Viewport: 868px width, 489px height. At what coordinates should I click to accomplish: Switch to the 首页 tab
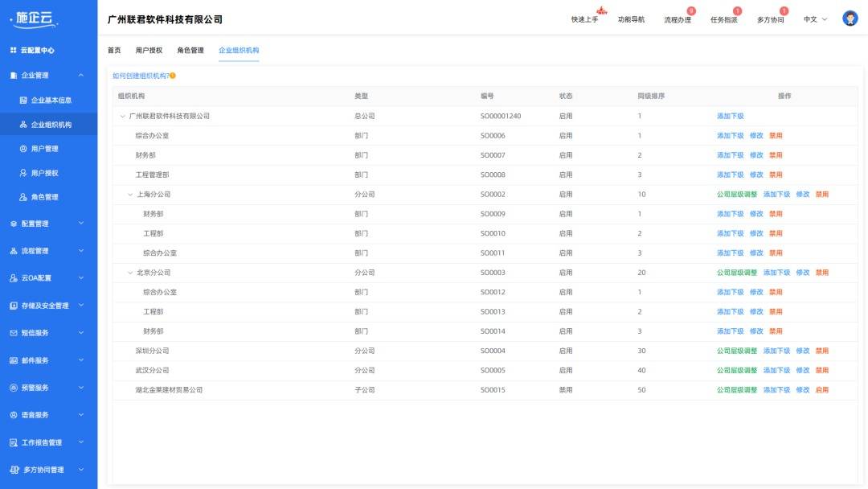point(114,50)
